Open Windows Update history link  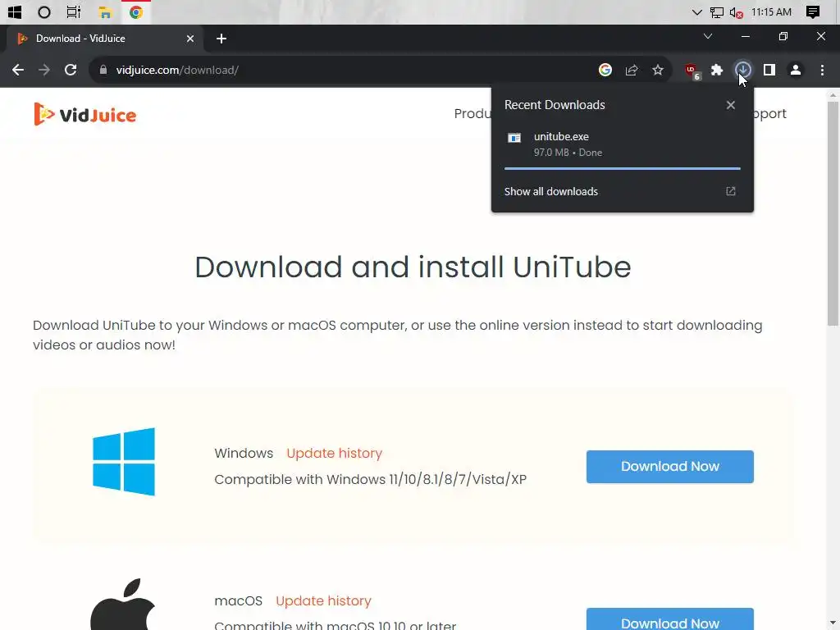pyautogui.click(x=335, y=453)
